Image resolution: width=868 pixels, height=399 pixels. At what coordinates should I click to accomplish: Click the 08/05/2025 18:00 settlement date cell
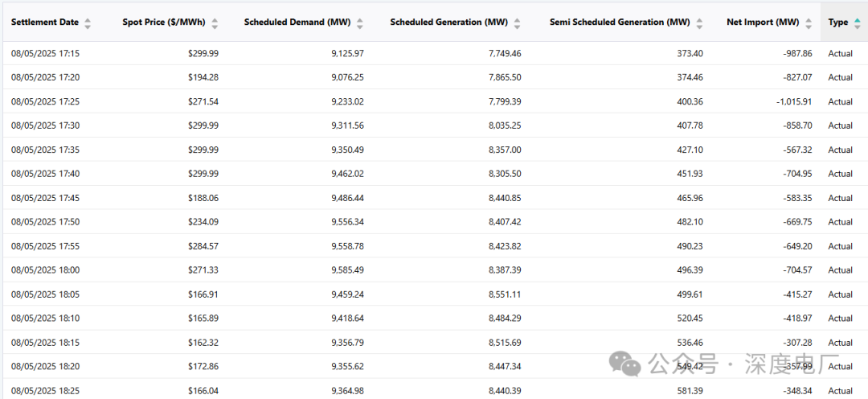tap(45, 270)
